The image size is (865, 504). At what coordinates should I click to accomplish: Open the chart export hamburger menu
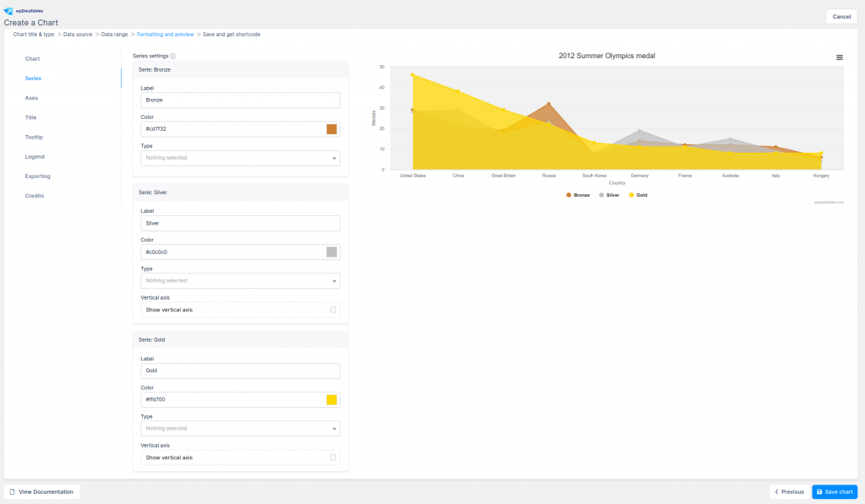(839, 57)
